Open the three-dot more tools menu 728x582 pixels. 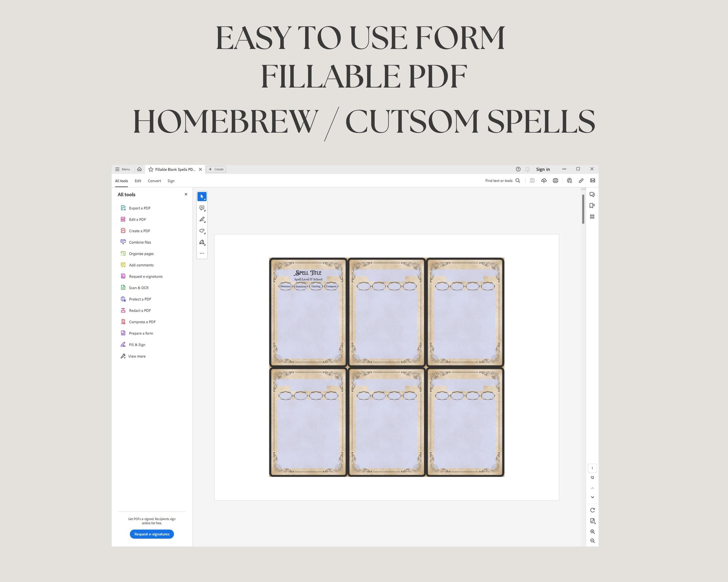(x=202, y=253)
